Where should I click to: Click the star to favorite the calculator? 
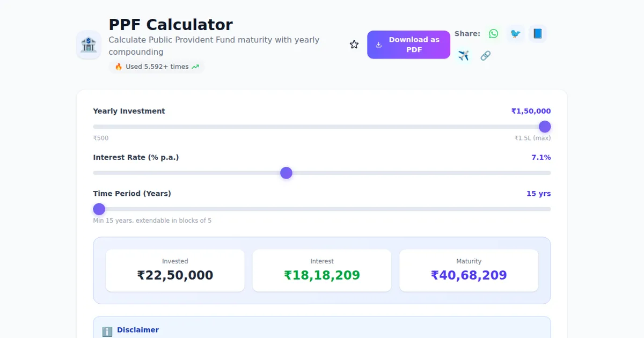click(354, 44)
